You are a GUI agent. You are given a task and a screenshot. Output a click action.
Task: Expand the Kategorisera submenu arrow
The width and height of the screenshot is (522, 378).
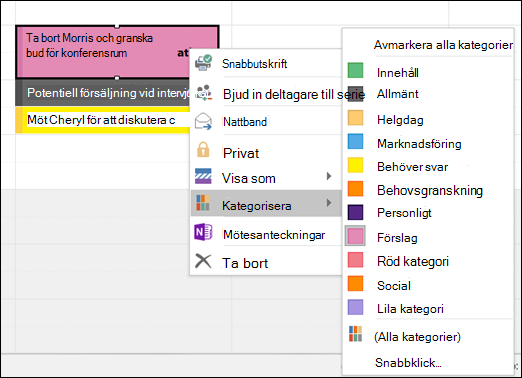pyautogui.click(x=329, y=202)
